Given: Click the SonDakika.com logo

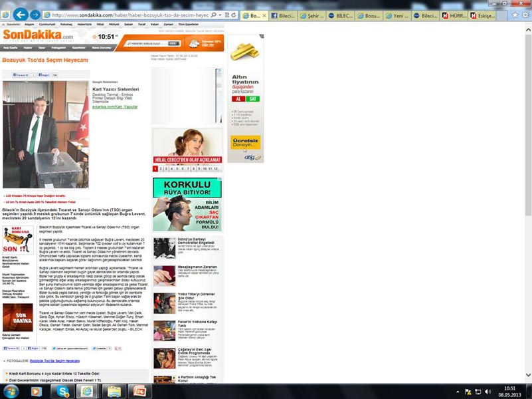Looking at the screenshot, I should [38, 35].
